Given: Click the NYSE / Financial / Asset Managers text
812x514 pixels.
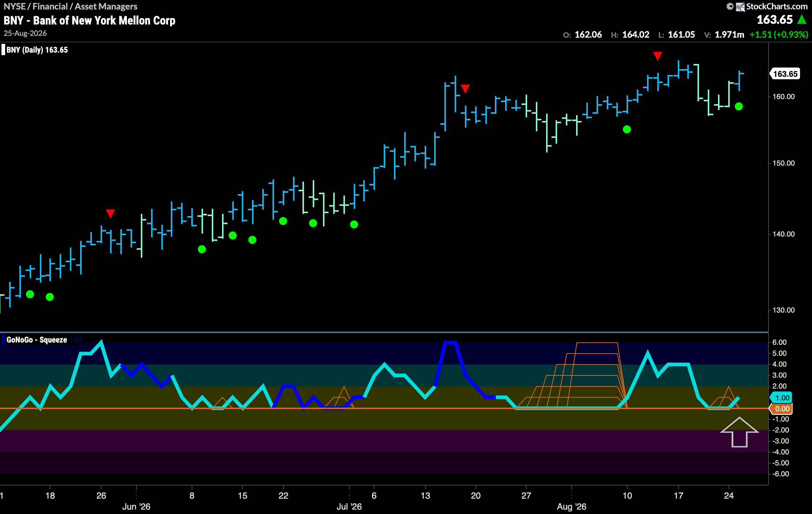Looking at the screenshot, I should click(x=70, y=6).
